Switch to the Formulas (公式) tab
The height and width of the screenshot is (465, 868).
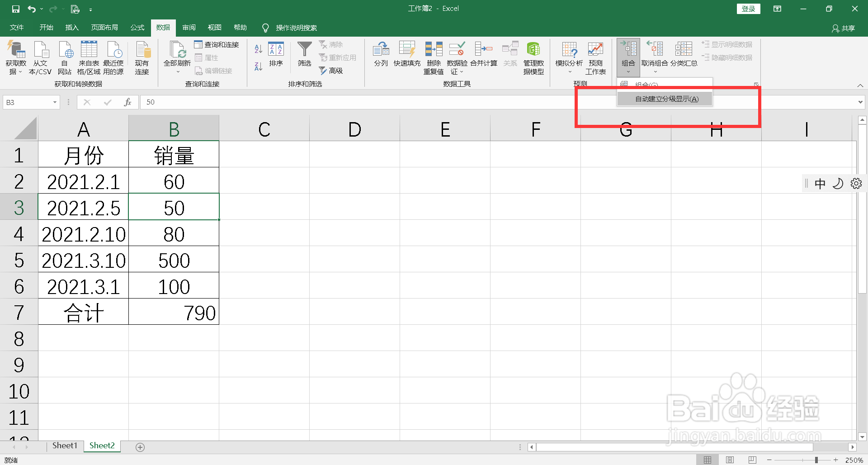coord(137,28)
